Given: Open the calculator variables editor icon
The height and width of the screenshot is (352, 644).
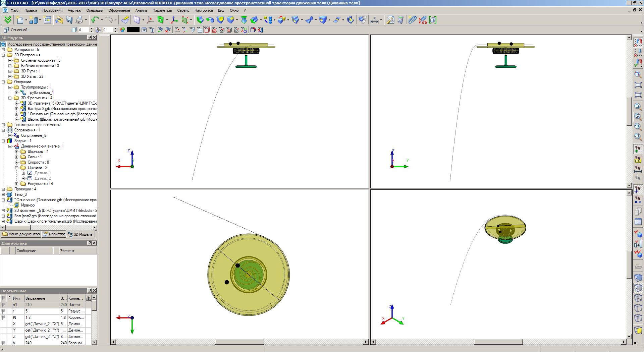Looking at the screenshot, I should pos(400,20).
